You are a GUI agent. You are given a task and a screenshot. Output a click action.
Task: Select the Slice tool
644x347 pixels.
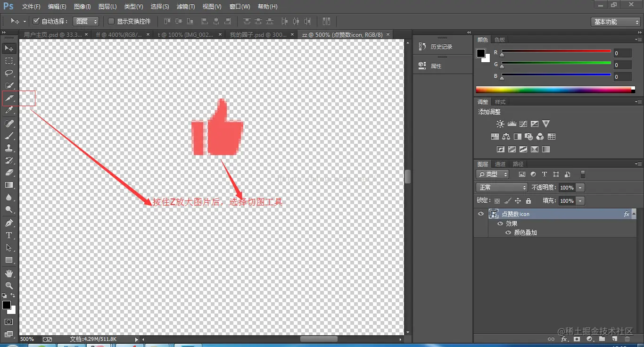(x=9, y=98)
